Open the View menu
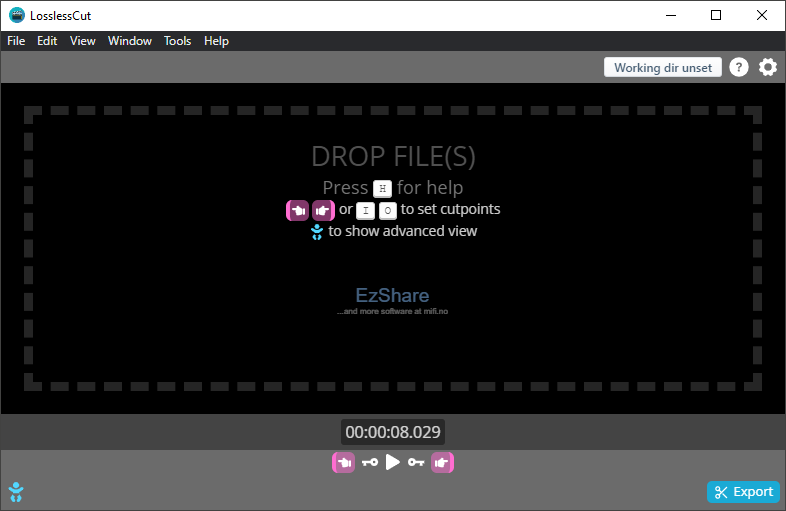 82,41
